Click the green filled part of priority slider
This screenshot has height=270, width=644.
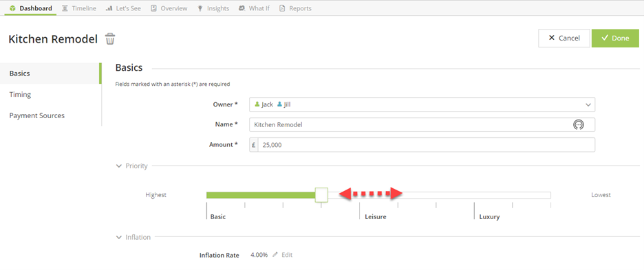tap(261, 195)
